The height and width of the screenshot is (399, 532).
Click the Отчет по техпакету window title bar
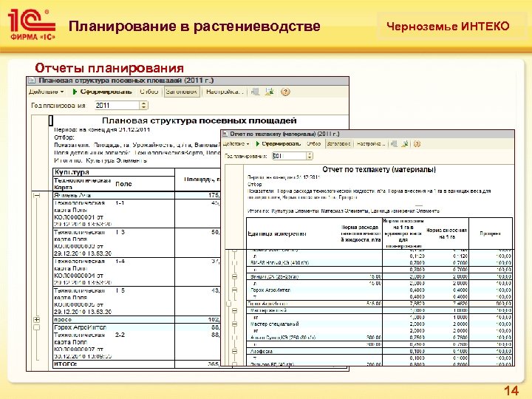click(368, 134)
